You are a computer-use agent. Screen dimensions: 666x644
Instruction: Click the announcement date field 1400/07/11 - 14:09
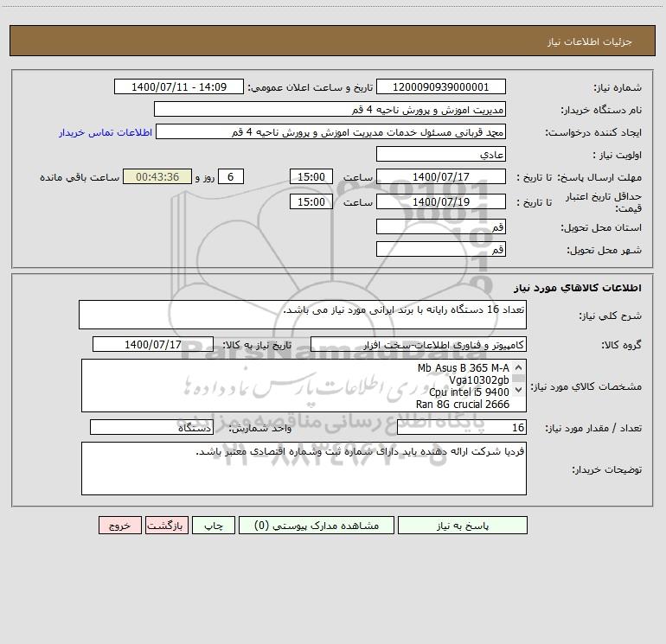tap(179, 86)
